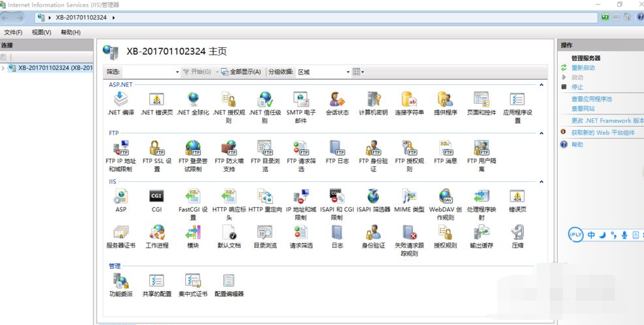Open .NET 错误页 settings
The width and height of the screenshot is (644, 325).
tap(156, 103)
